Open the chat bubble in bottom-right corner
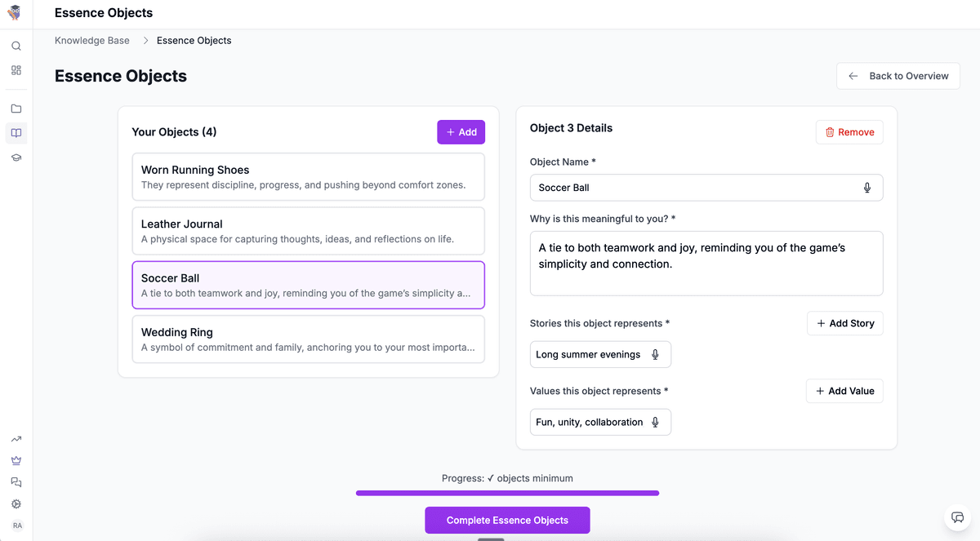The height and width of the screenshot is (541, 980). [x=956, y=517]
